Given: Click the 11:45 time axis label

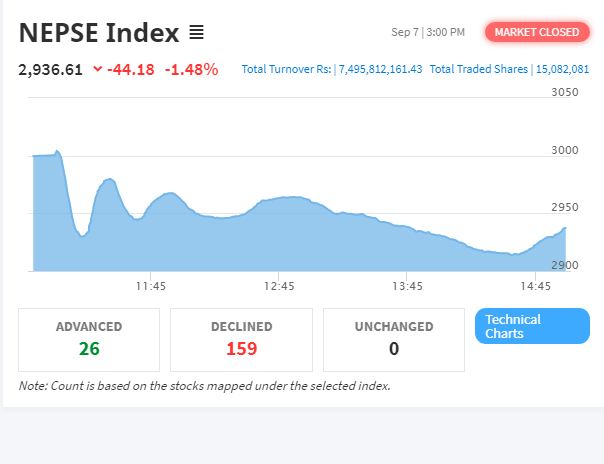Looking at the screenshot, I should pos(151,286).
